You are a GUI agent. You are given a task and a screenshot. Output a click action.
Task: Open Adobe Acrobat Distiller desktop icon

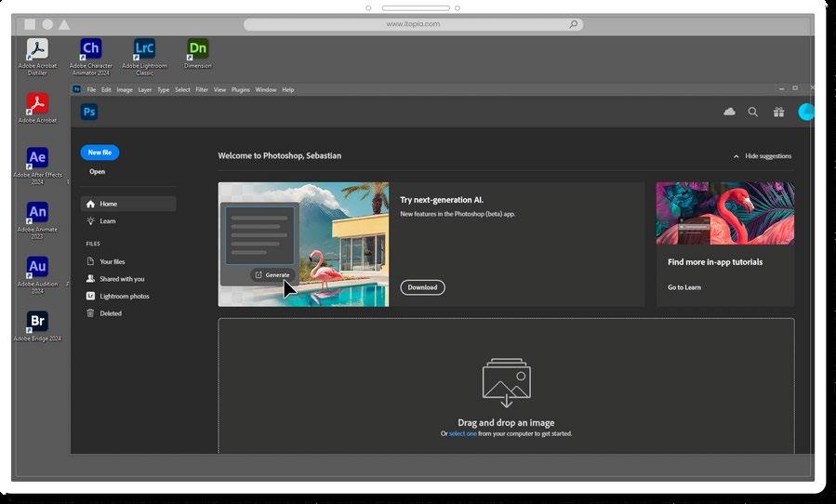[37, 56]
